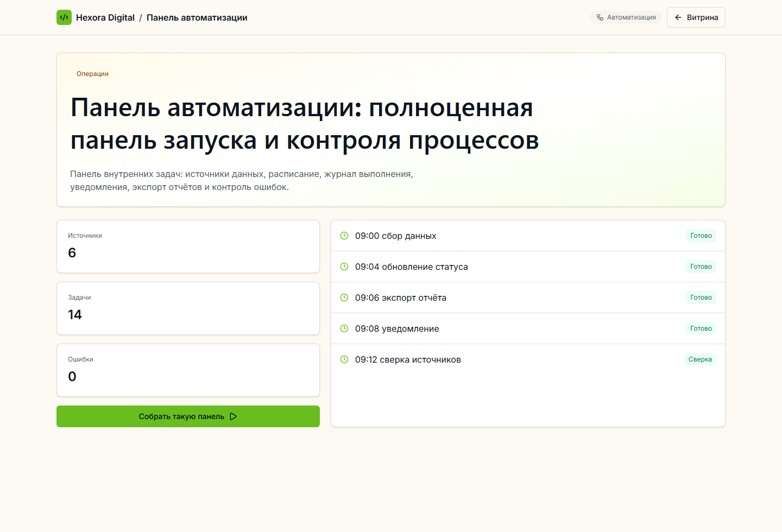Click the description paragraph about внутренних задач

tap(242, 181)
